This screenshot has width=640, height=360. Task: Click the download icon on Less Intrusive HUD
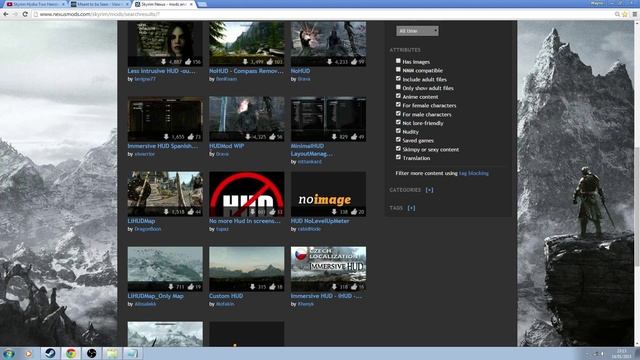(x=163, y=62)
